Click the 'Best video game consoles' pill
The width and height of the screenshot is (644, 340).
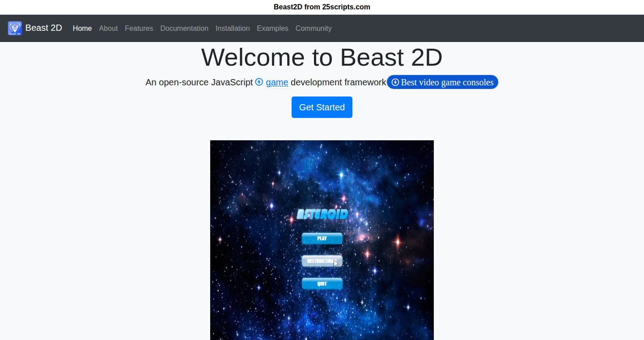[442, 82]
